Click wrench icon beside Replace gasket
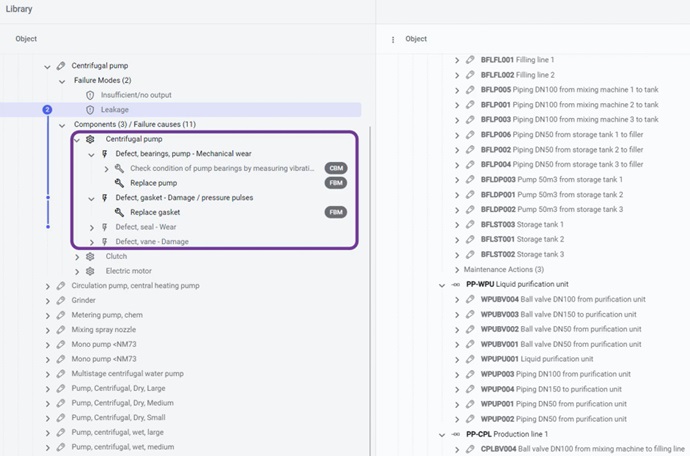Viewport: 690px width, 456px height. click(x=119, y=212)
